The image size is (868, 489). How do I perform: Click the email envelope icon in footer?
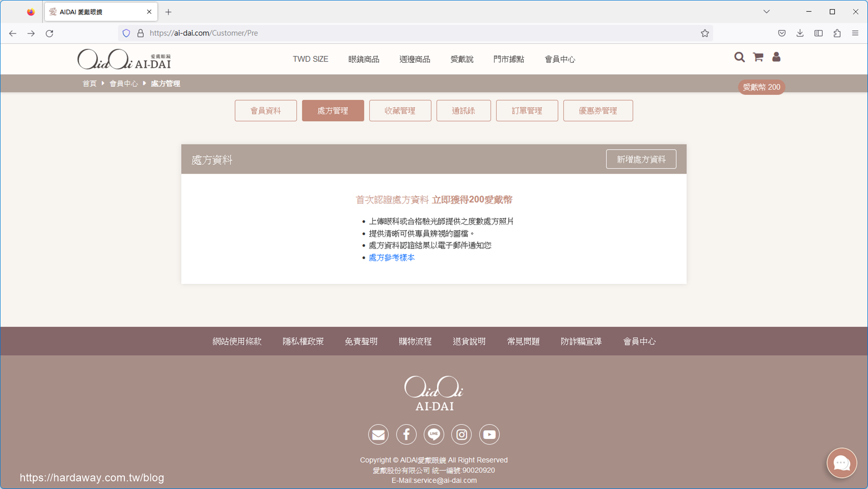pos(378,435)
